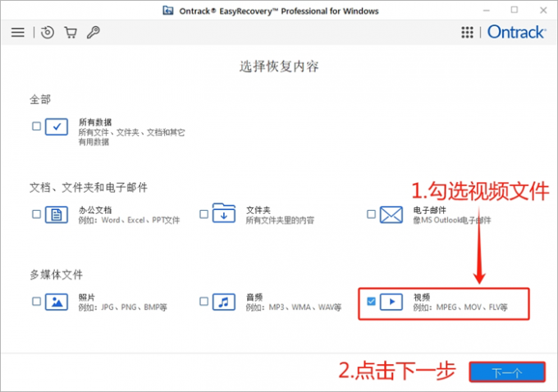
Task: Close the EasyRecovery window
Action: 543,11
